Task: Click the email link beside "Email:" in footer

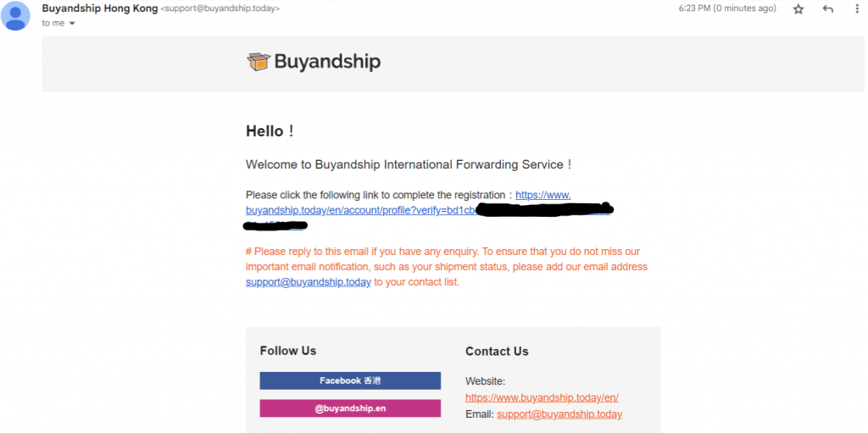Action: pyautogui.click(x=559, y=414)
